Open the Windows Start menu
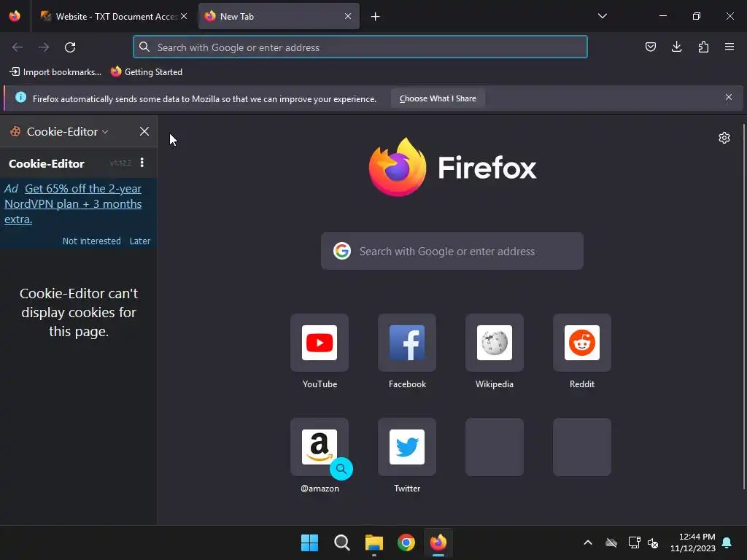 (309, 542)
